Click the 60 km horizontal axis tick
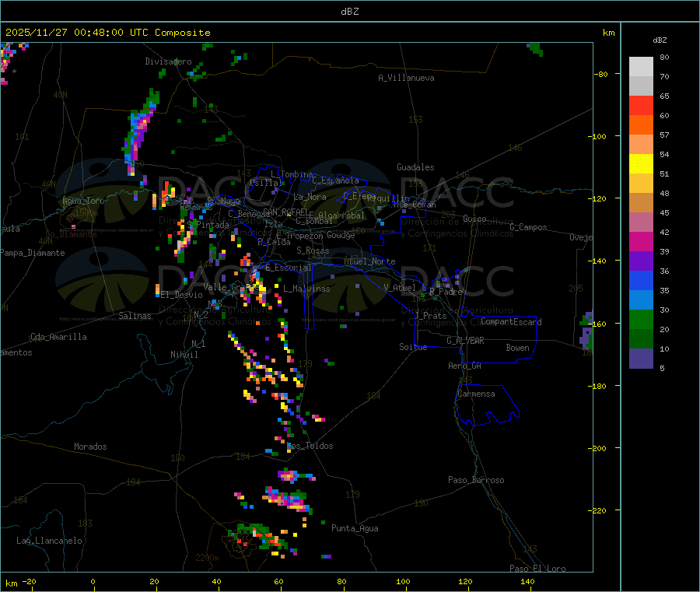 [x=278, y=581]
